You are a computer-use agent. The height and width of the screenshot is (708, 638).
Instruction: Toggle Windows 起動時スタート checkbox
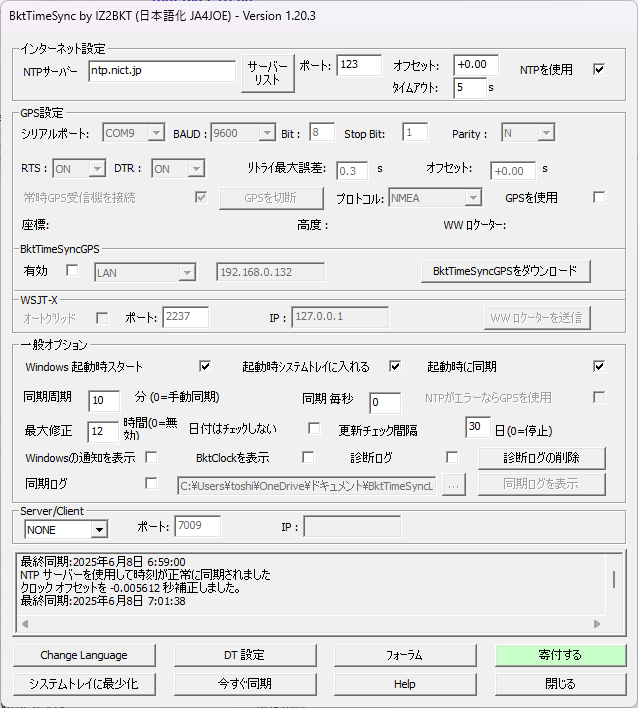tap(205, 366)
